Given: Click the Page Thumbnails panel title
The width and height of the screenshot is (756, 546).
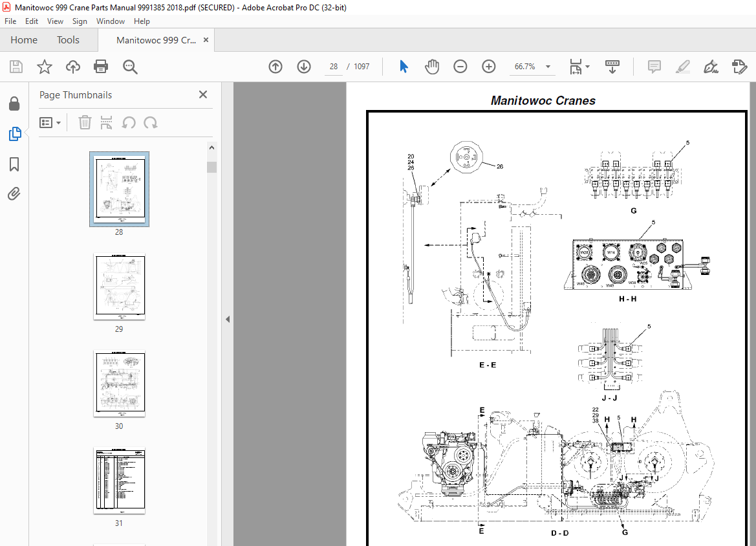Looking at the screenshot, I should click(x=76, y=95).
